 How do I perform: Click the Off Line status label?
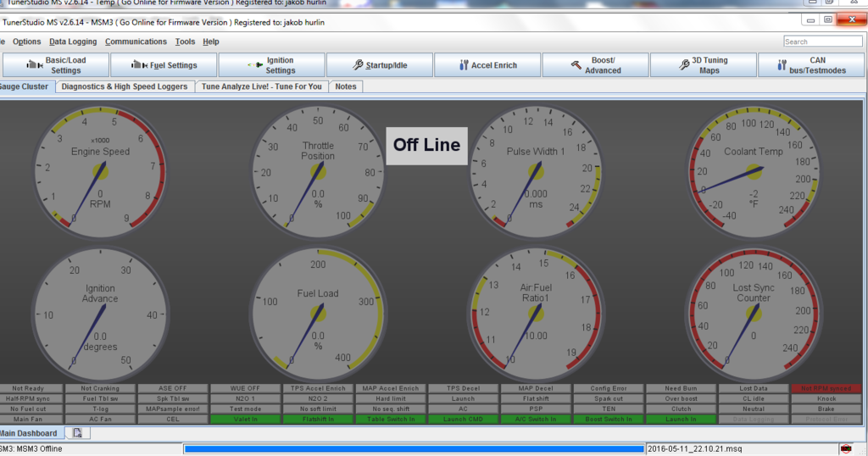427,146
